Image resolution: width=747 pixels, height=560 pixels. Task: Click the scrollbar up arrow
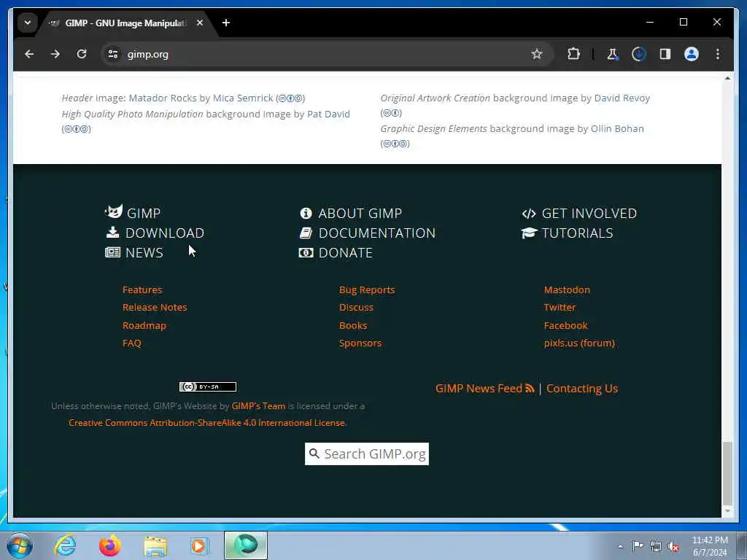pos(727,78)
